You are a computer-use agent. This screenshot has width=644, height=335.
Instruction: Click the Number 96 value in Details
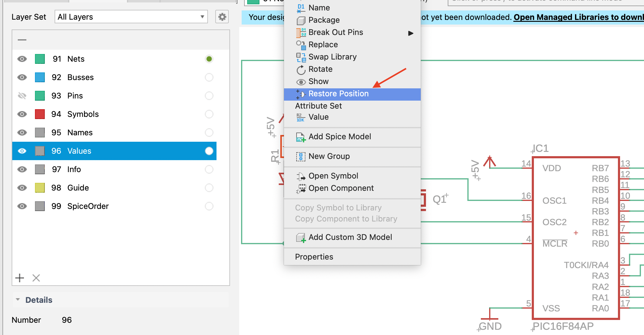(67, 320)
